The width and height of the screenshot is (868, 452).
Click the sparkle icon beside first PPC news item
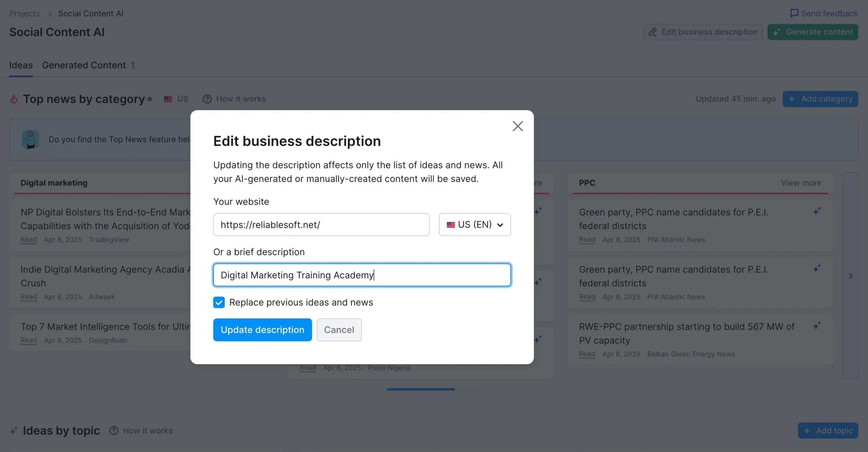[817, 211]
